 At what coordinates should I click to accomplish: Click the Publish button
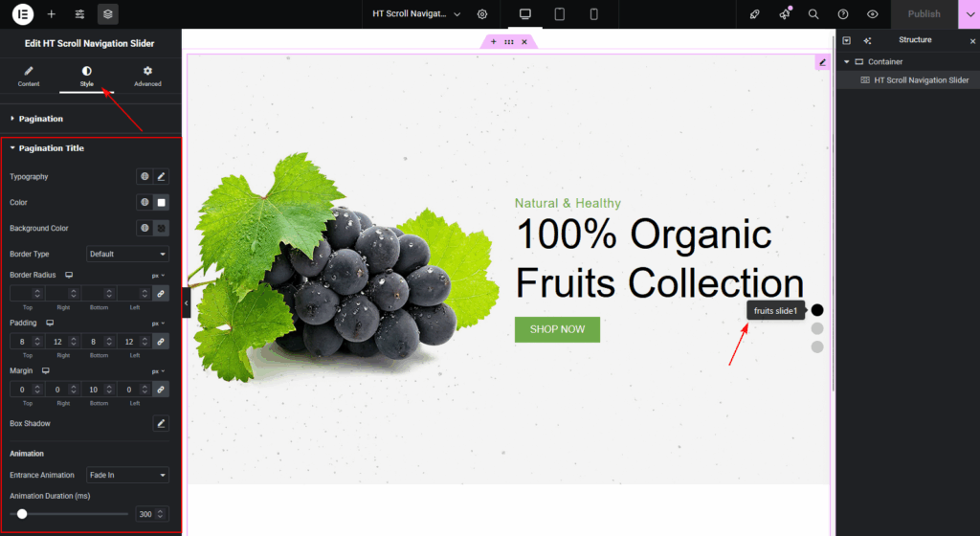[924, 13]
